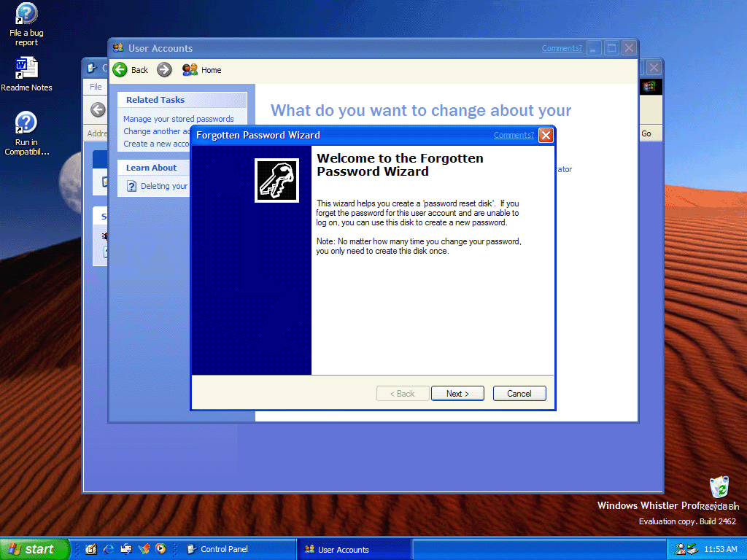Open the Comments? link in User Accounts title bar
Viewport: 747px width, 560px height.
(x=562, y=48)
